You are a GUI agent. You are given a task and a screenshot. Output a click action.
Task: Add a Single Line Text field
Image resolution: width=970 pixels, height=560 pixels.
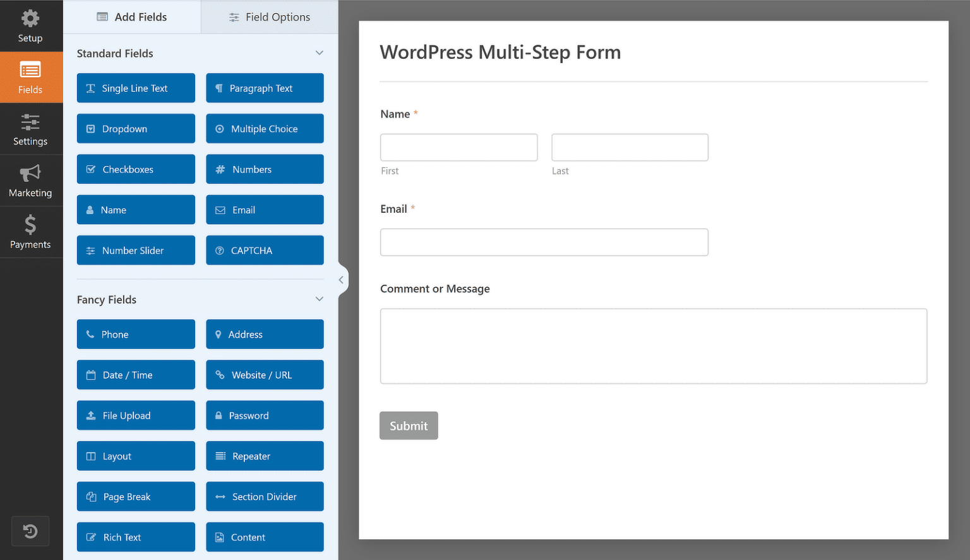click(135, 88)
